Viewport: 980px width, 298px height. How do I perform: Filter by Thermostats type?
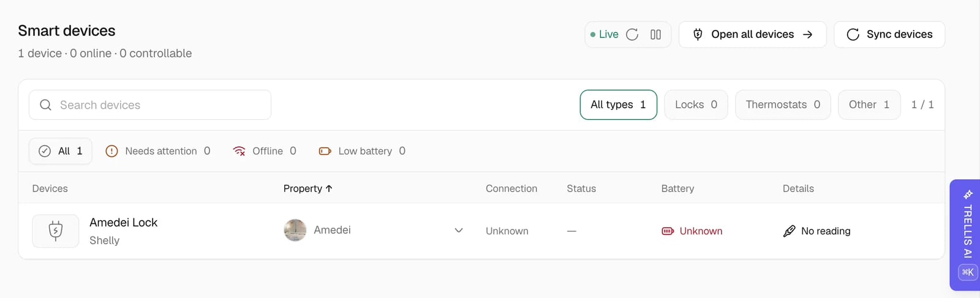pyautogui.click(x=783, y=105)
